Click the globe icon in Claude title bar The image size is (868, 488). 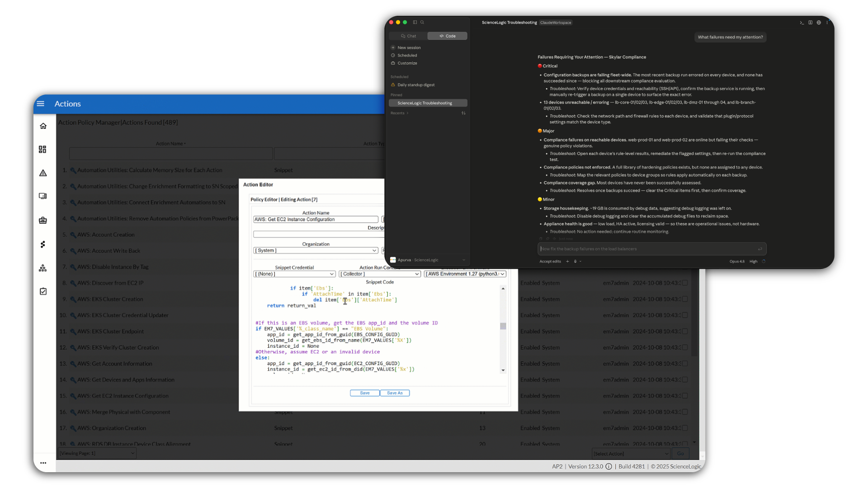coord(819,23)
